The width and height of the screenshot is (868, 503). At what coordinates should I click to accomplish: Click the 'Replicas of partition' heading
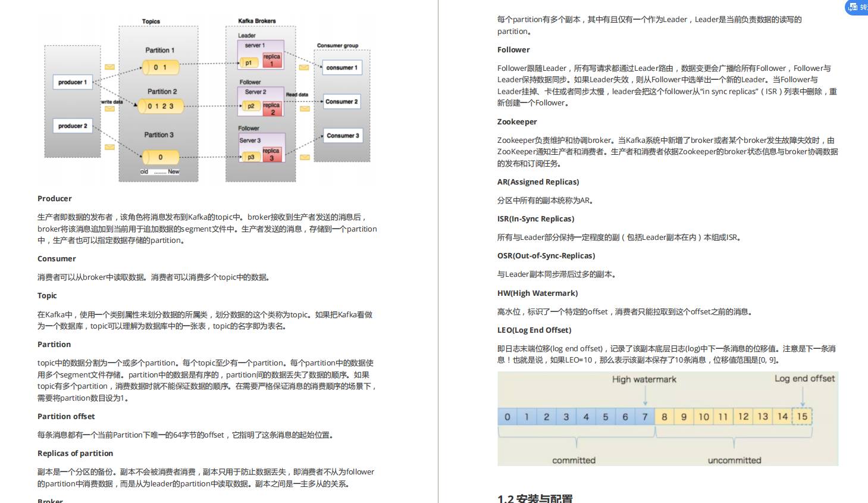75,454
